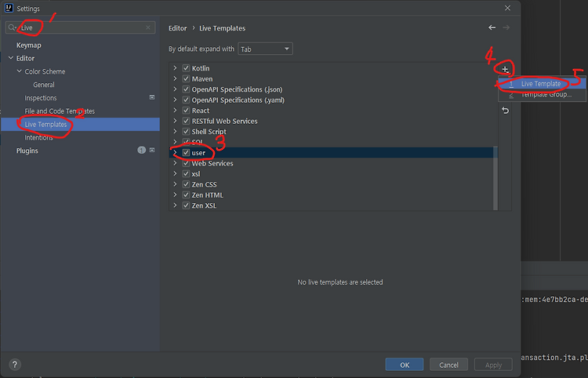Viewport: 588px width, 378px height.
Task: Collapse the Editor settings tree node
Action: tap(11, 58)
